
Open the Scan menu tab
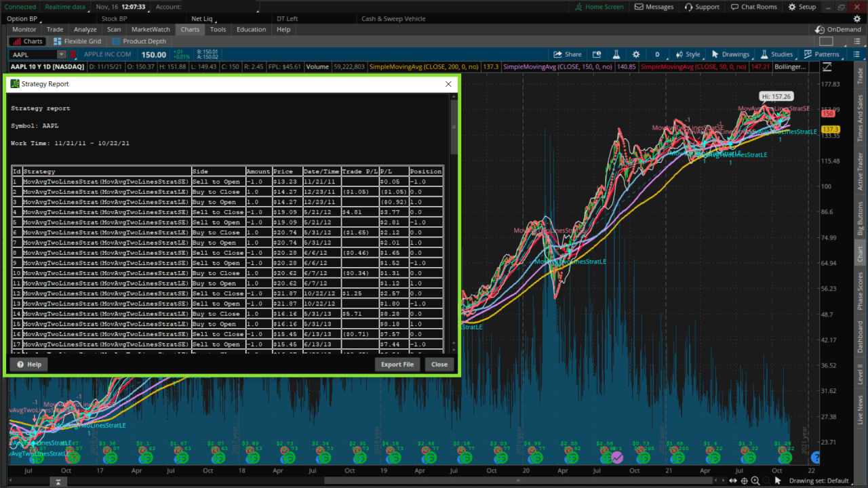(x=113, y=29)
